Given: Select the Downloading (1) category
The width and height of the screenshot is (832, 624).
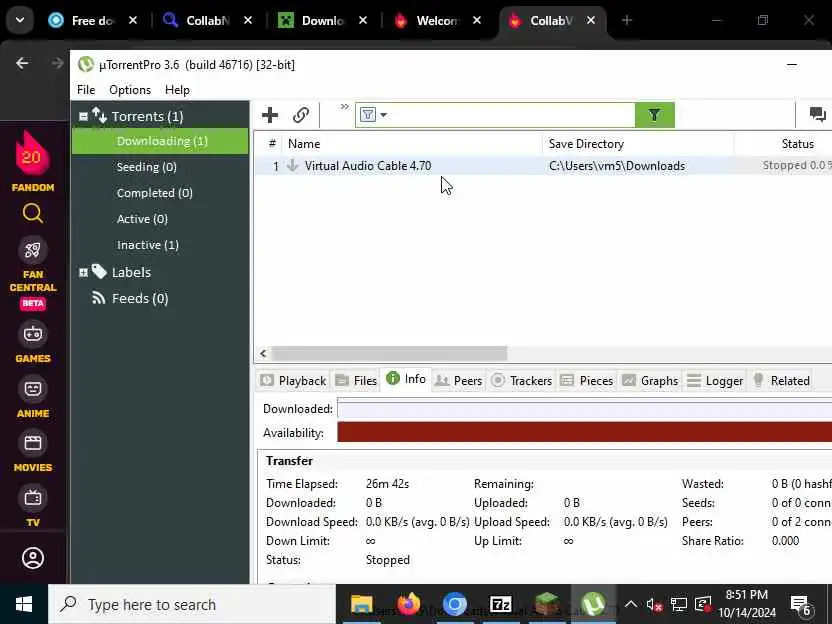Looking at the screenshot, I should click(160, 141).
